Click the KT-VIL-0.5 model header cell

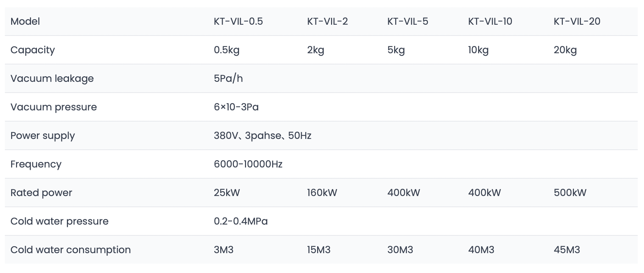click(238, 21)
